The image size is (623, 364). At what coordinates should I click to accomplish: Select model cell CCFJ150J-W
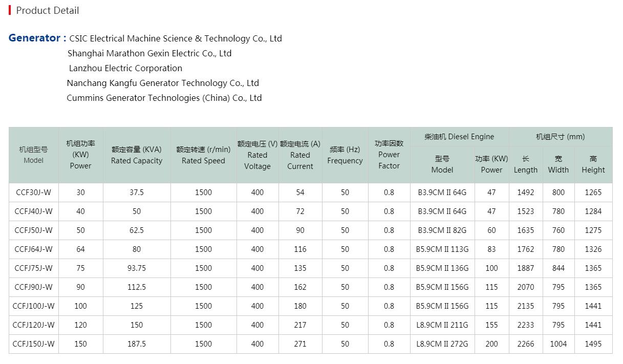click(34, 344)
